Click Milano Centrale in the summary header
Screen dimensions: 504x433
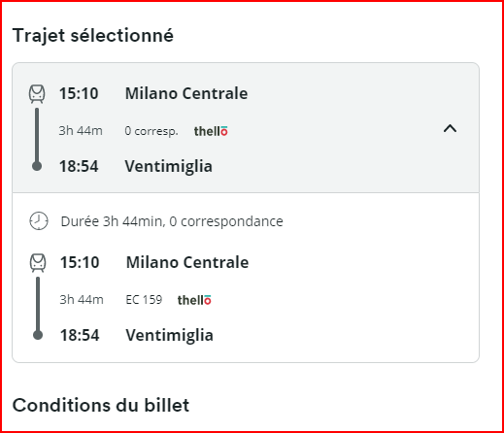click(186, 93)
